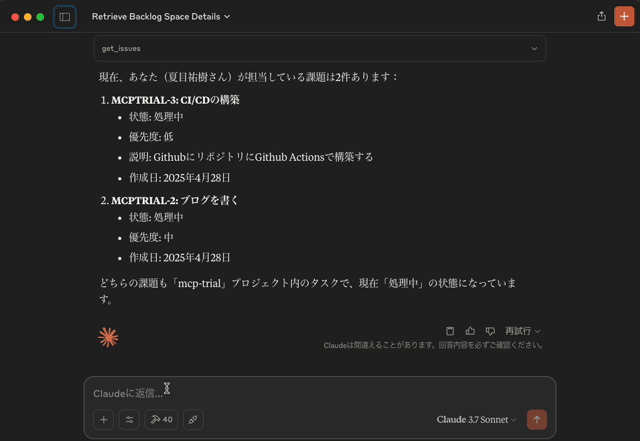640x441 pixels.
Task: Open the share icon in top bar
Action: 601,16
